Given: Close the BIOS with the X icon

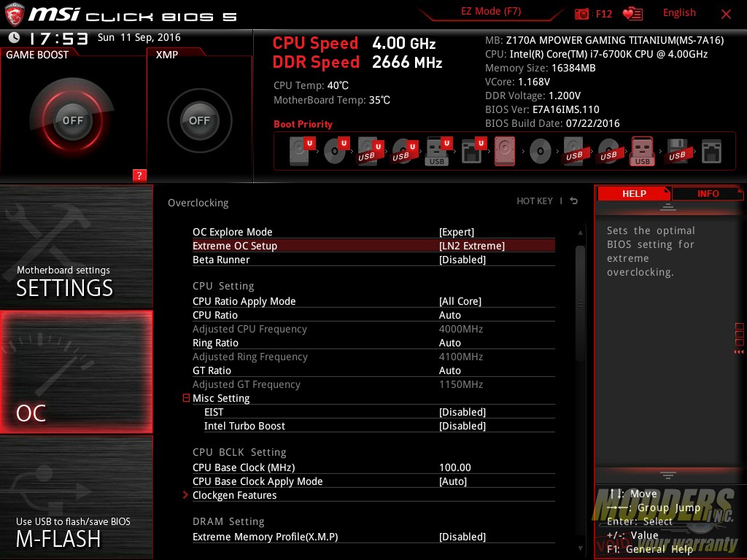Looking at the screenshot, I should [x=726, y=15].
